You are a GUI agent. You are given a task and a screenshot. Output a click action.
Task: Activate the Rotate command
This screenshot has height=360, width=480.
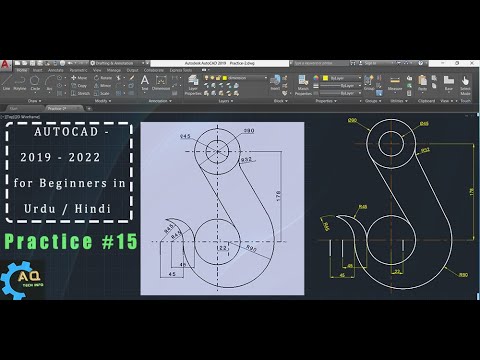pos(103,78)
